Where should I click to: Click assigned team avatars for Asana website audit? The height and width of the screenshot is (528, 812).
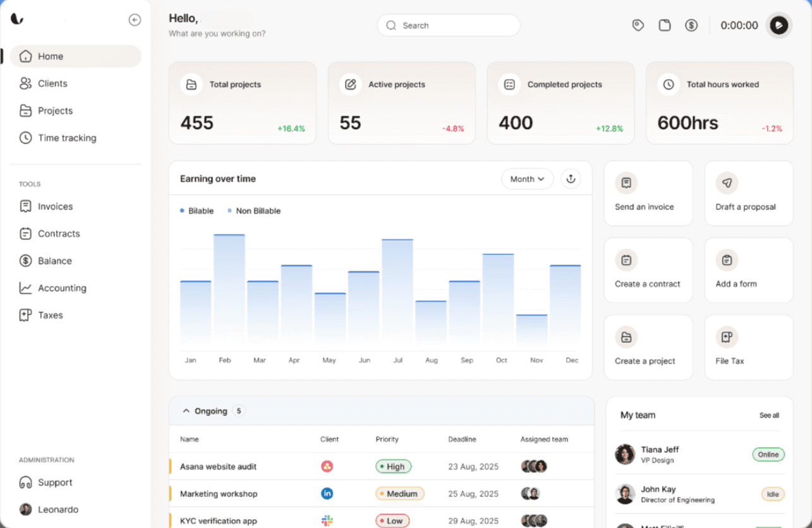coord(534,467)
